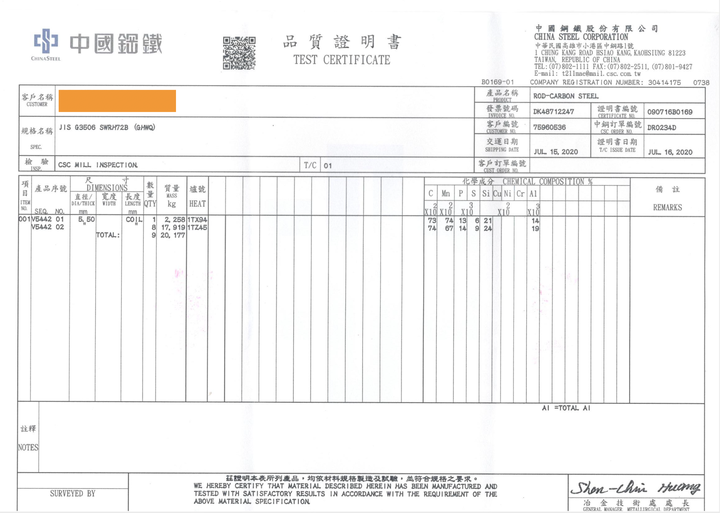Click customer number '75960536'
The width and height of the screenshot is (720, 513).
[x=549, y=127]
